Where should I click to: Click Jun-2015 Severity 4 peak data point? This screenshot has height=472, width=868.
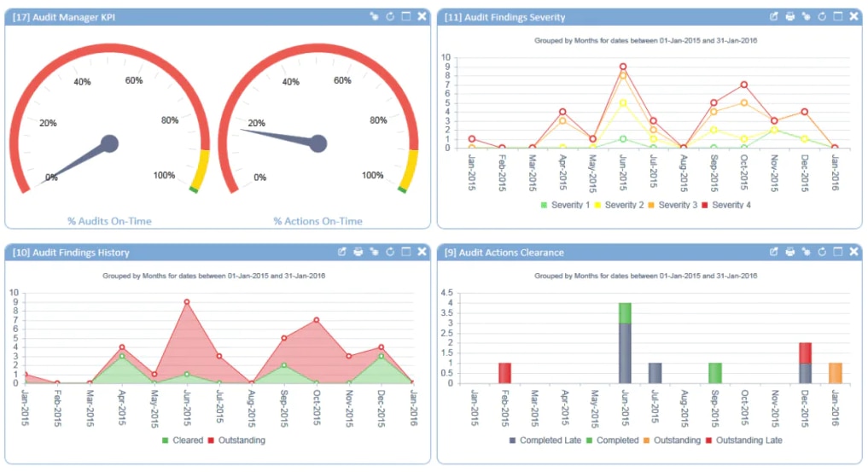(623, 67)
